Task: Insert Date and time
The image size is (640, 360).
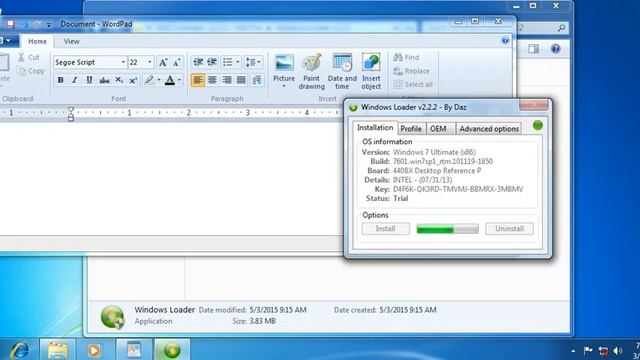Action: 342,72
